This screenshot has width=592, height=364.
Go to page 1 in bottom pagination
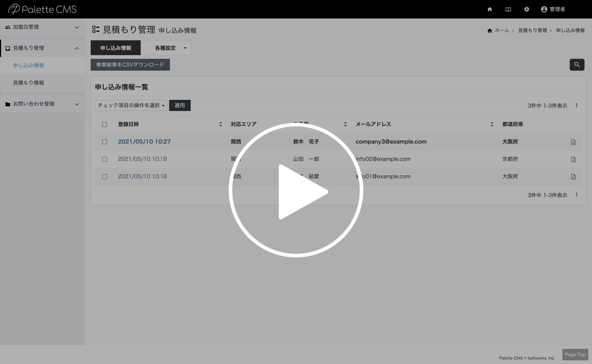click(576, 195)
